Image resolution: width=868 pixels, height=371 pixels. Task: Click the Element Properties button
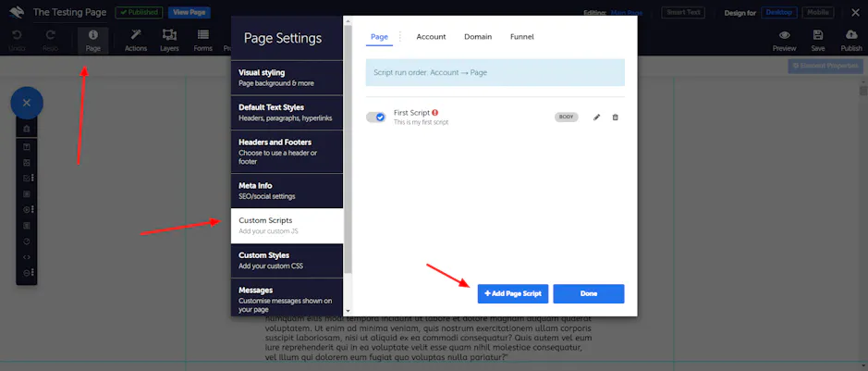tap(825, 66)
